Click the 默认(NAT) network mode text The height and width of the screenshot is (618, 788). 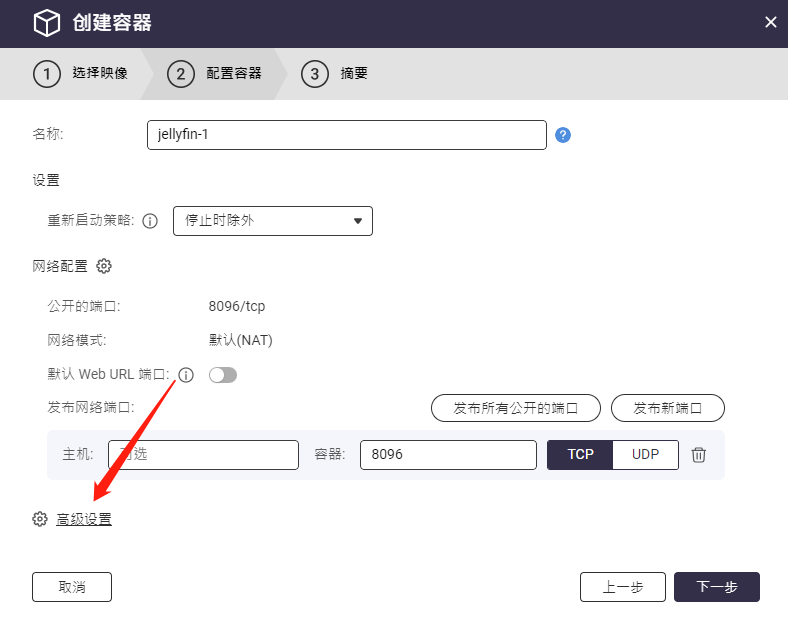point(241,340)
